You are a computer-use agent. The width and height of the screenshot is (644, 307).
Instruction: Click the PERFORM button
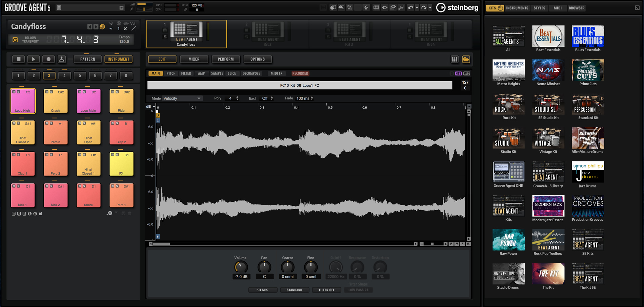(x=226, y=59)
